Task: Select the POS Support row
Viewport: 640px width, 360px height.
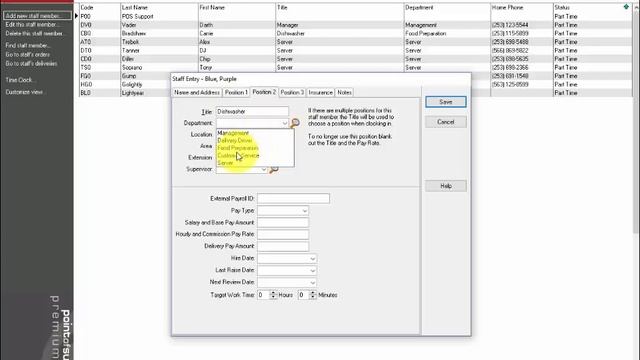Action: coord(356,16)
